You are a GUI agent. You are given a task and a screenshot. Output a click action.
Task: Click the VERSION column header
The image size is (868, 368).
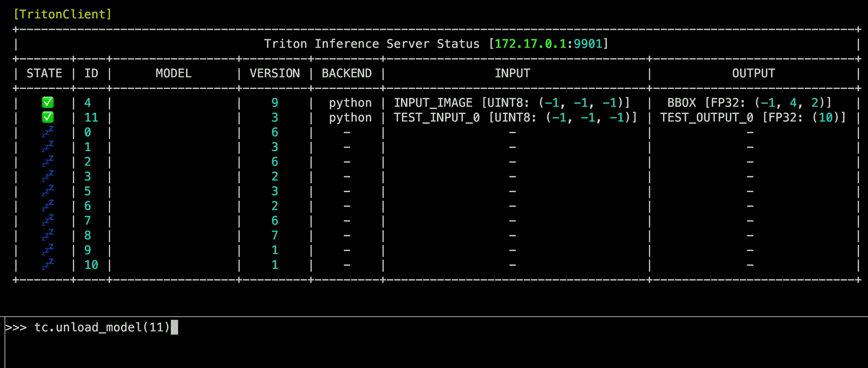point(274,73)
